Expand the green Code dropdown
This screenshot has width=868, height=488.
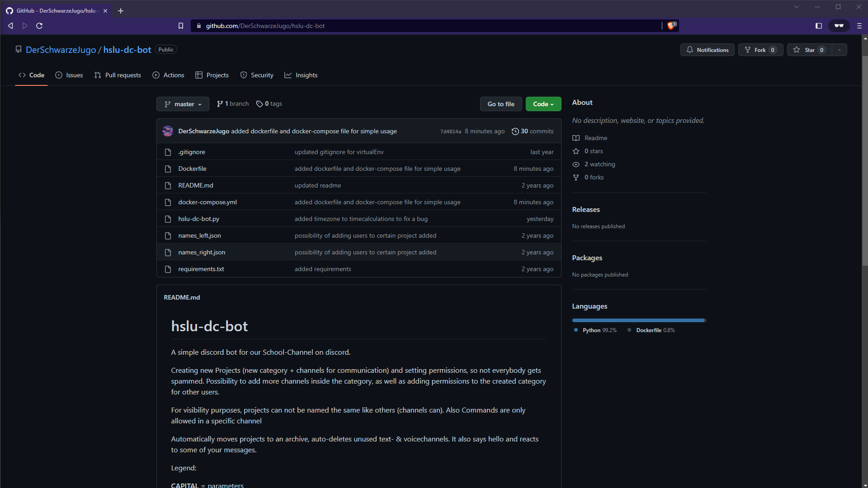543,103
